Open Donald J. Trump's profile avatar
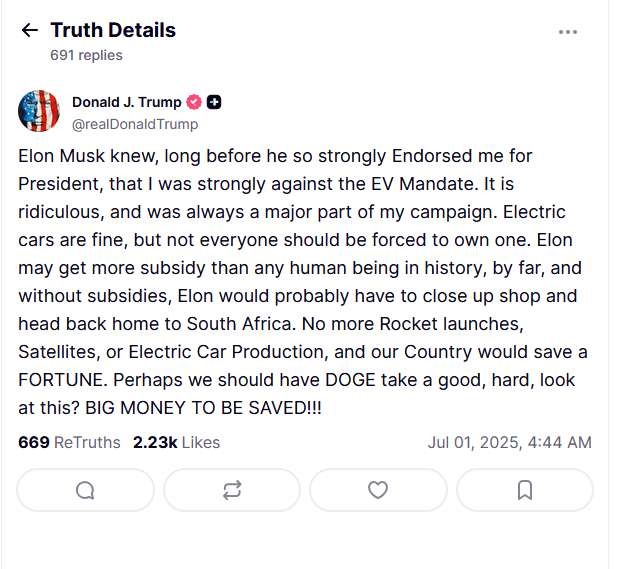Screen dimensions: 619x569 click(39, 111)
